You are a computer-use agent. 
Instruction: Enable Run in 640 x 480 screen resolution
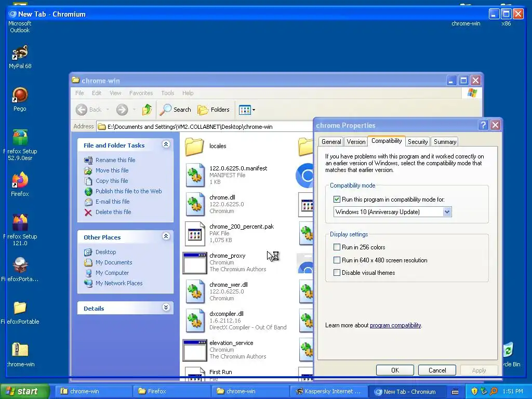pyautogui.click(x=337, y=260)
